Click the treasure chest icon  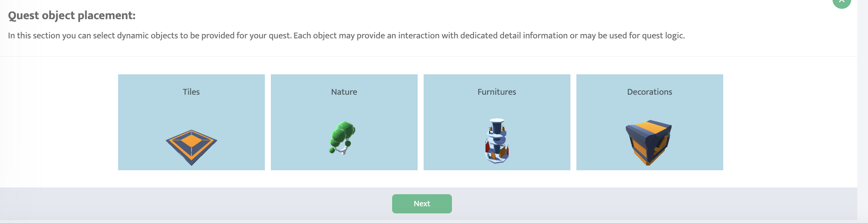[x=649, y=142]
